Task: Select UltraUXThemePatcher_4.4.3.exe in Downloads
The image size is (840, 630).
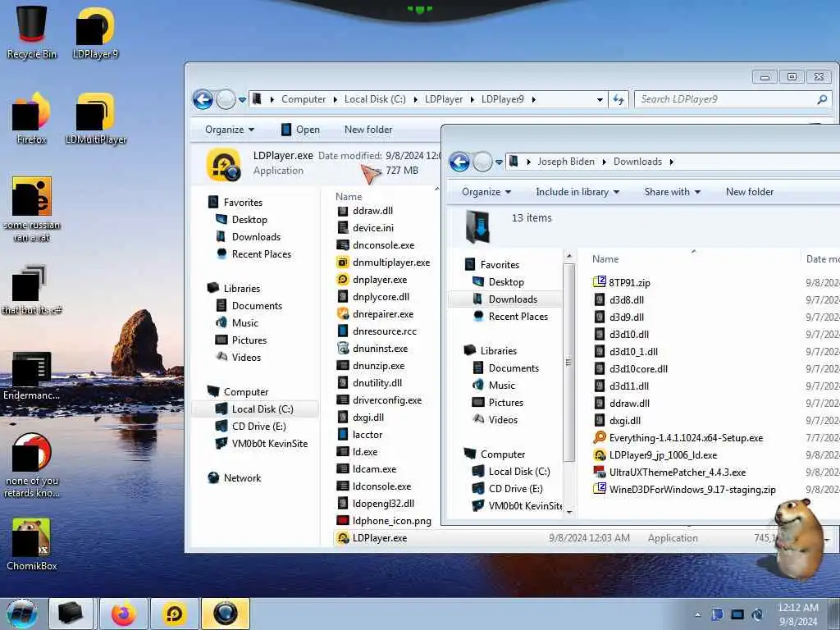Action: click(x=669, y=472)
